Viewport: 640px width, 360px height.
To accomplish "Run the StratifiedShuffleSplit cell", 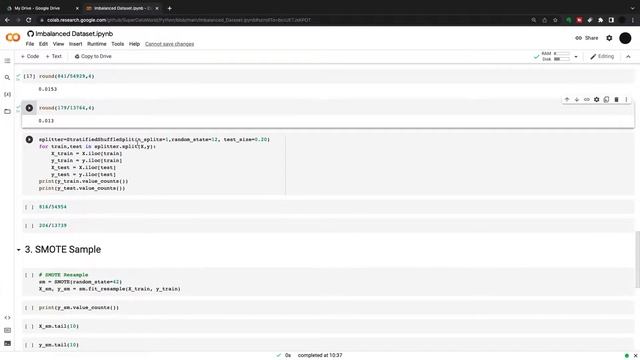I will pyautogui.click(x=29, y=140).
